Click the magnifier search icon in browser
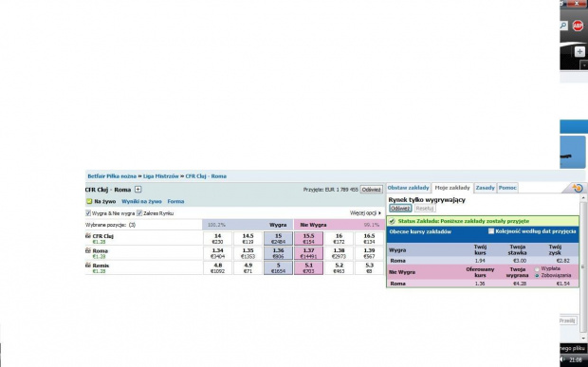The image size is (588, 367). pyautogui.click(x=563, y=26)
